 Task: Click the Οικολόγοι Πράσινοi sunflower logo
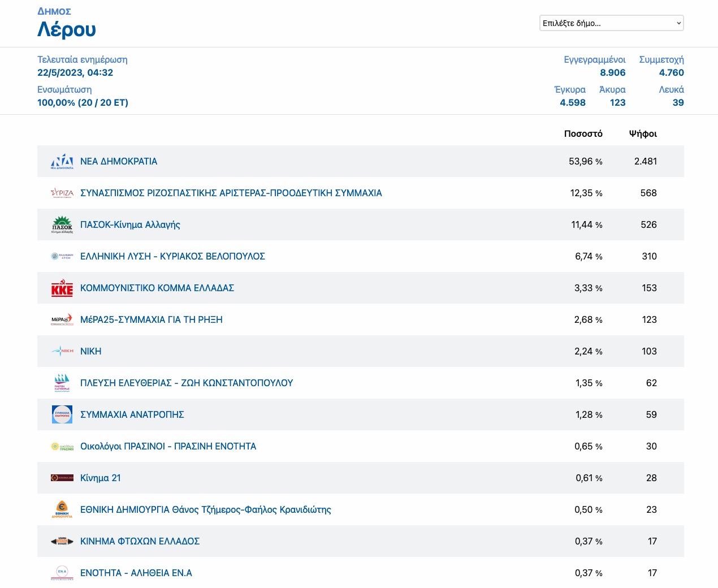point(62,446)
